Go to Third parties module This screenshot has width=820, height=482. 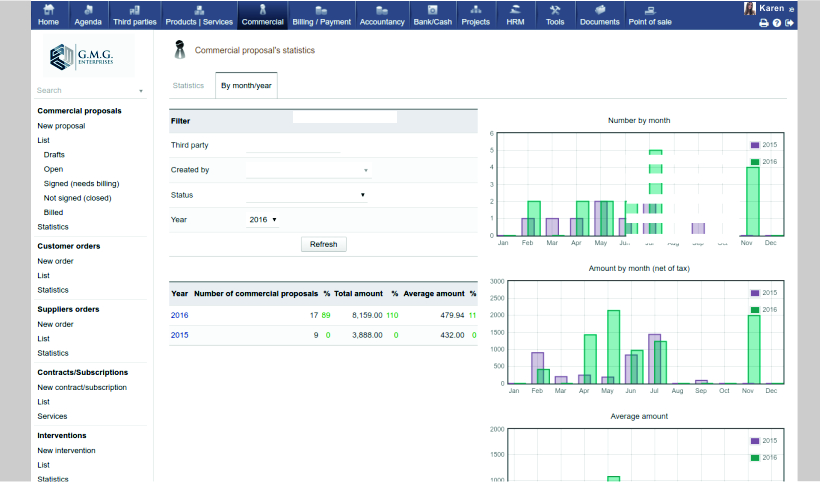[134, 14]
